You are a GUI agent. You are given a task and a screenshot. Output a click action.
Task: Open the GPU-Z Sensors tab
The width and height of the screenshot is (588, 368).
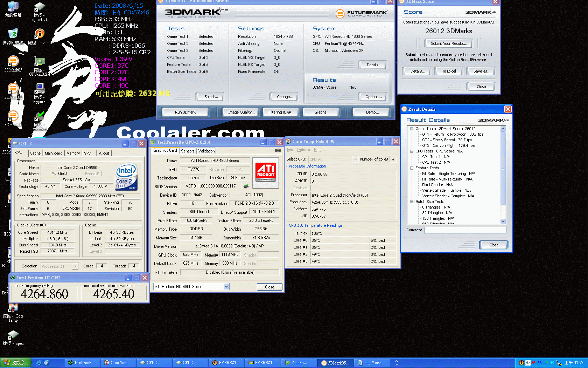pyautogui.click(x=188, y=151)
